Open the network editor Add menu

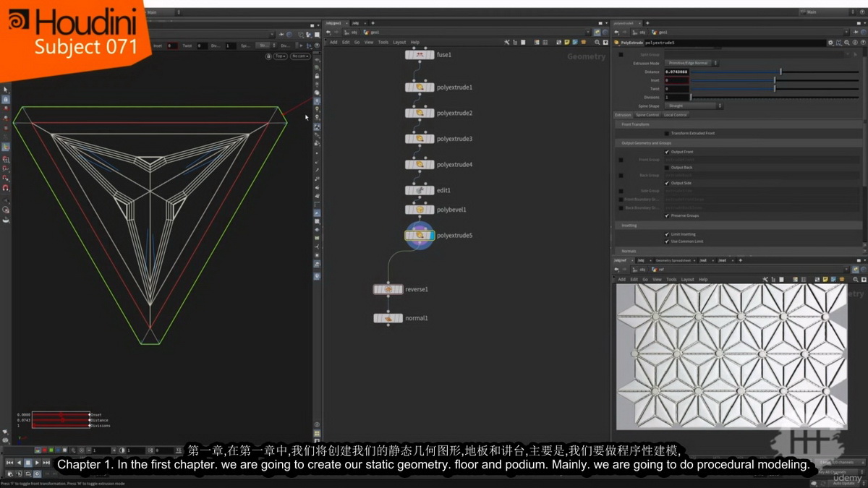[x=333, y=42]
